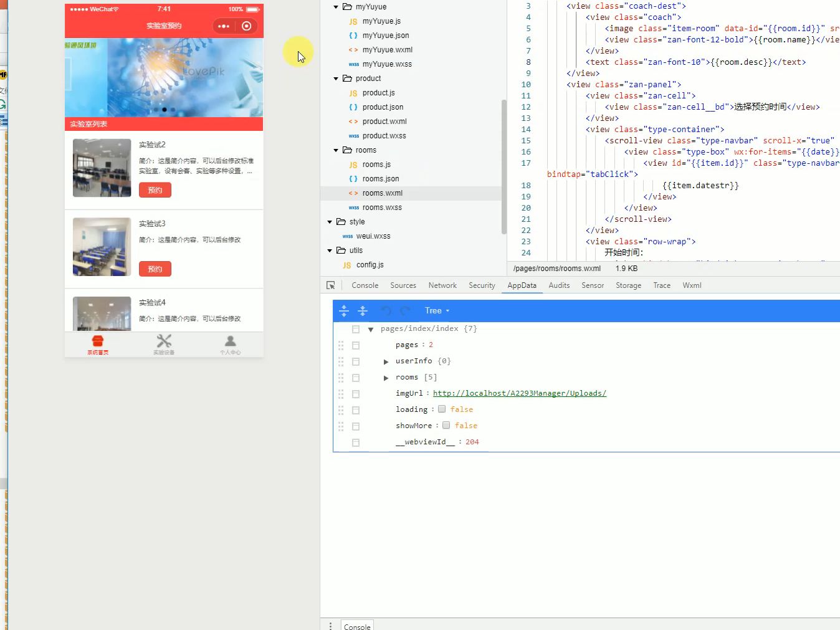The height and width of the screenshot is (630, 840).
Task: Collapse the myYuyue folder in file tree
Action: (x=335, y=6)
